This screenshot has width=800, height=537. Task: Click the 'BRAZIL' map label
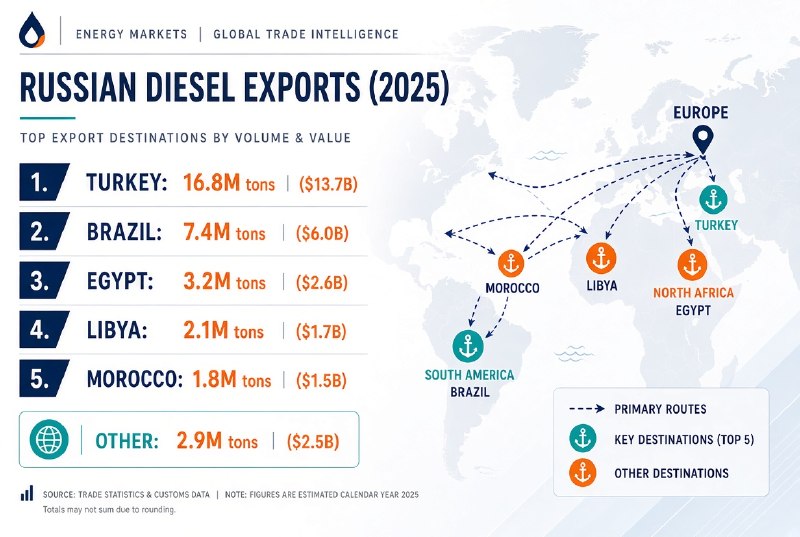coord(470,392)
